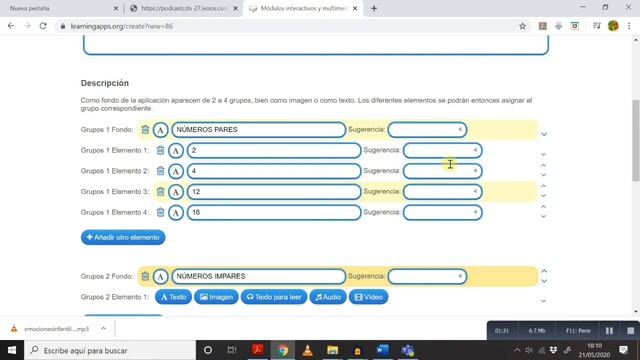640x360 pixels.
Task: Delete Grupos 1 Elemento 1 using trash icon
Action: point(160,150)
